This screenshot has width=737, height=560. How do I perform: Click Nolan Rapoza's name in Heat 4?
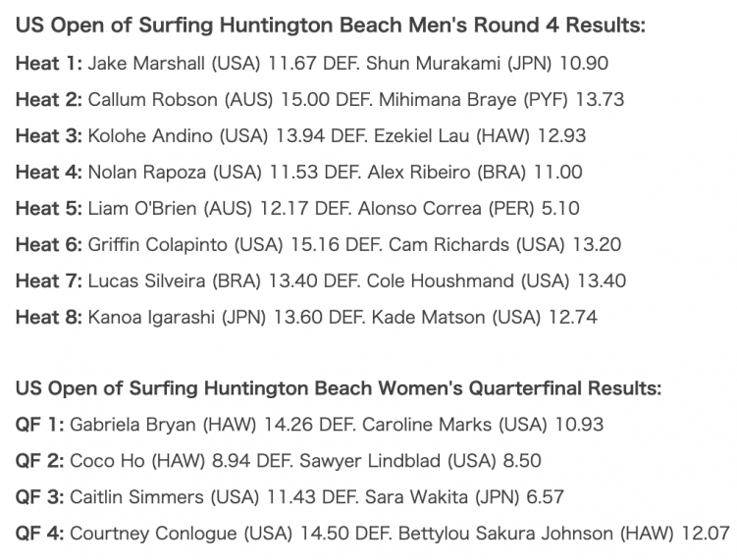(x=146, y=172)
